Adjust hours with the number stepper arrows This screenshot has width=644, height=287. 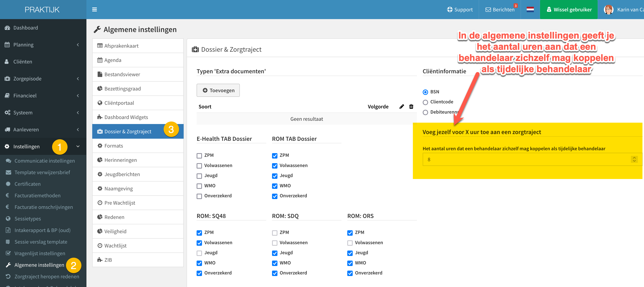(634, 159)
